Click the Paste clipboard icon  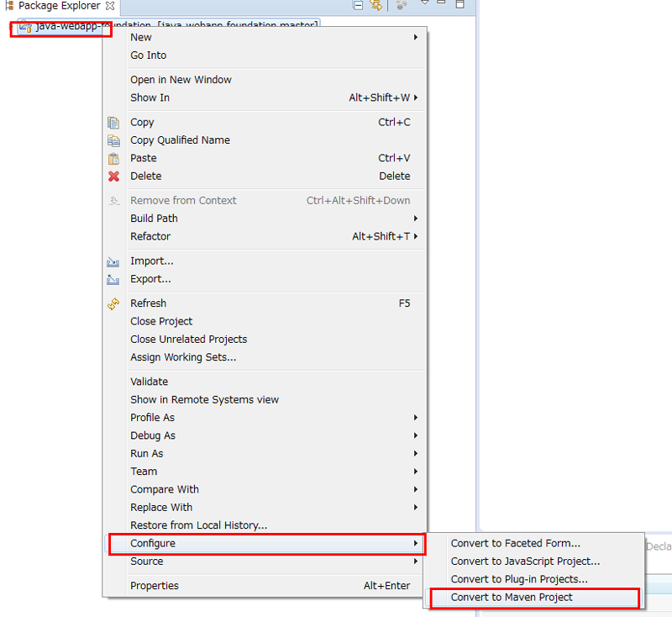tap(113, 158)
